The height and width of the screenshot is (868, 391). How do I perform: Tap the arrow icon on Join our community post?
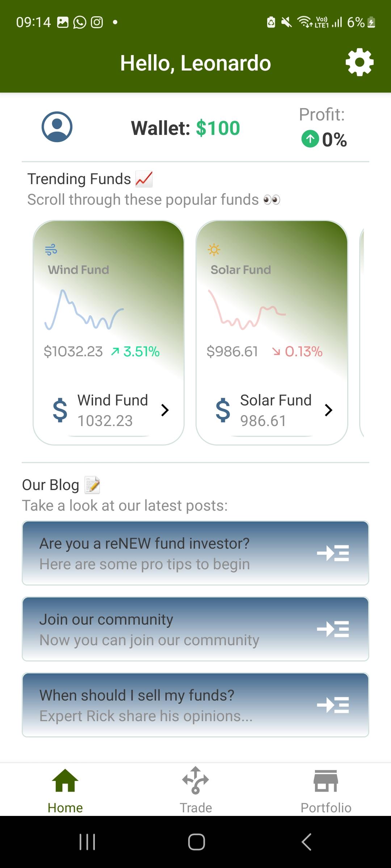click(x=333, y=629)
